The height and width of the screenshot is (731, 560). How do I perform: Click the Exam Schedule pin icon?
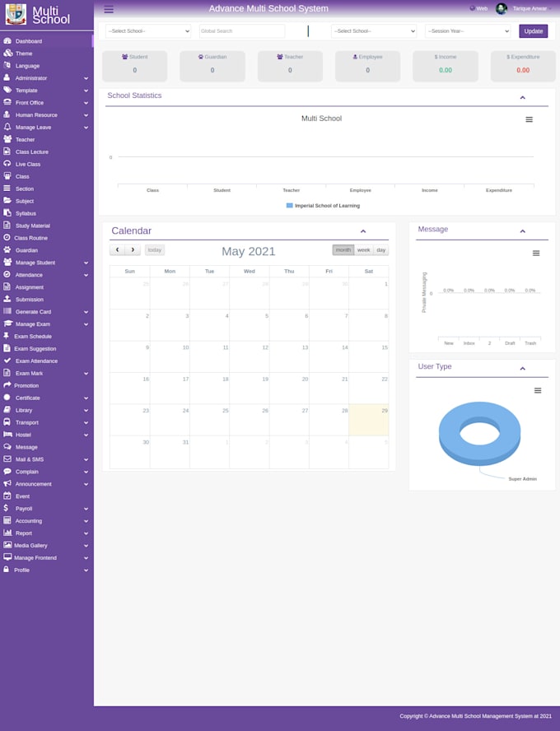click(6, 336)
